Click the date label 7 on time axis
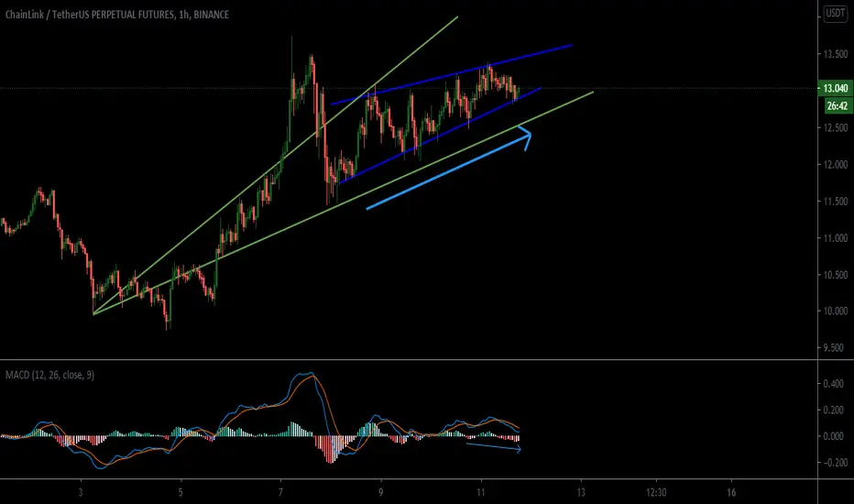Image resolution: width=854 pixels, height=504 pixels. point(280,493)
